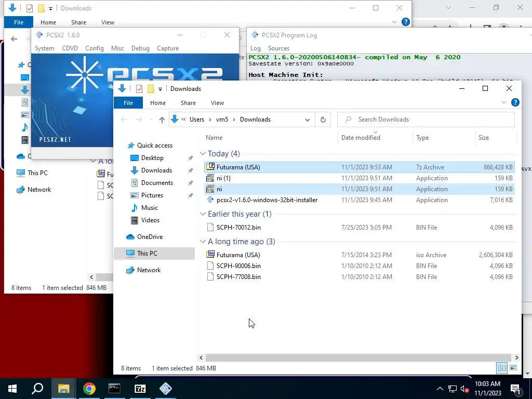Open the PCSX2 Capture menu
Viewport: 532px width, 399px height.
point(168,48)
